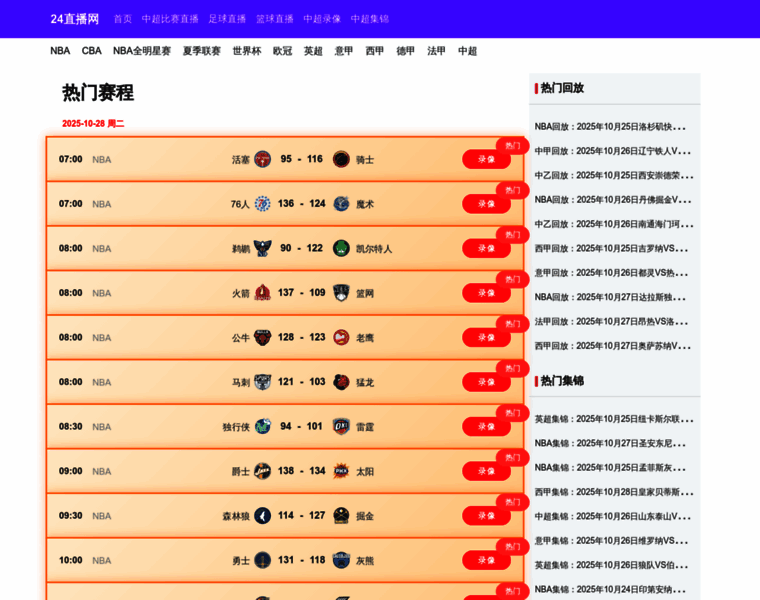
Task: Click the Bulls (公牛) team logo
Action: 262,337
